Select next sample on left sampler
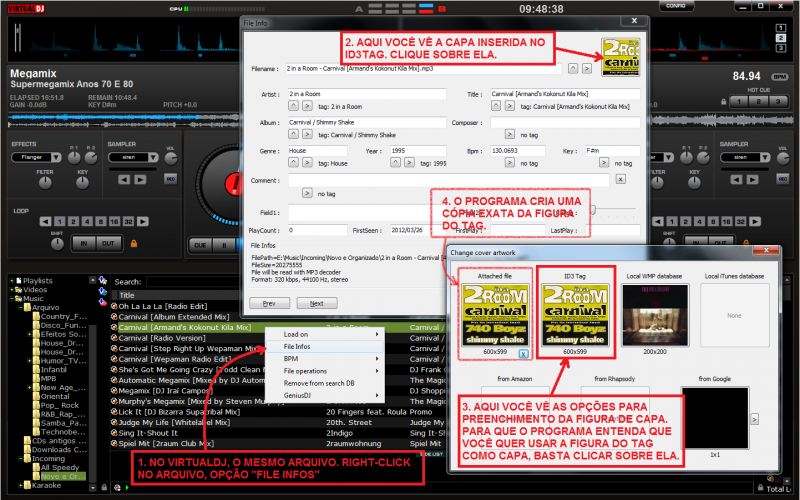 tap(140, 180)
